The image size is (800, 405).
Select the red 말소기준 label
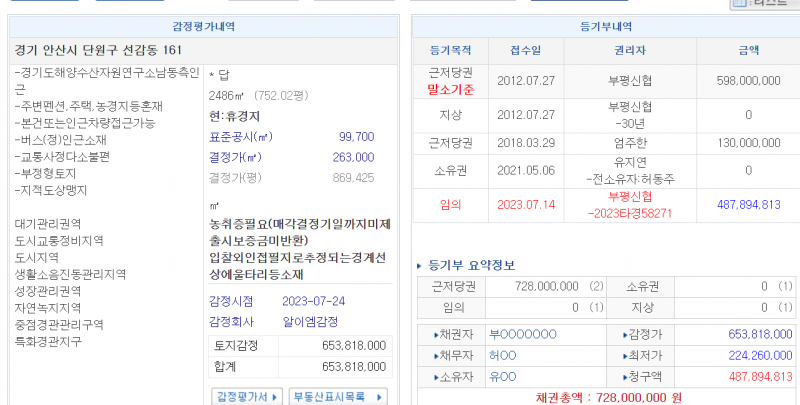[450, 90]
